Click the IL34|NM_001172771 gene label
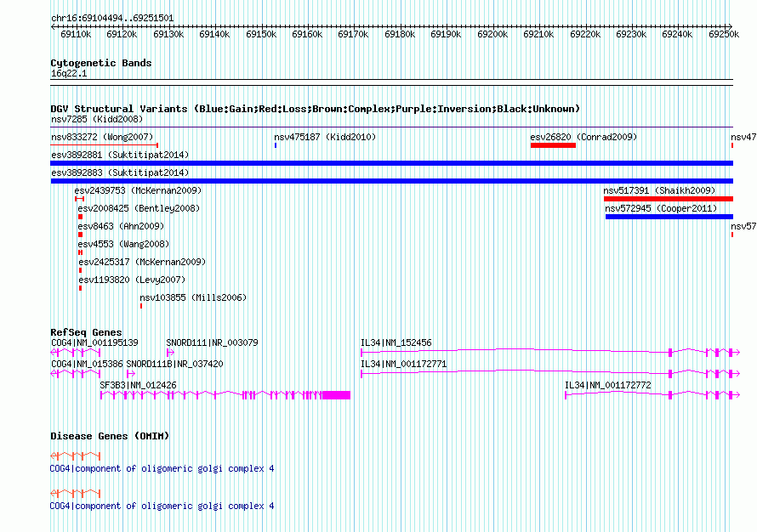 (404, 364)
